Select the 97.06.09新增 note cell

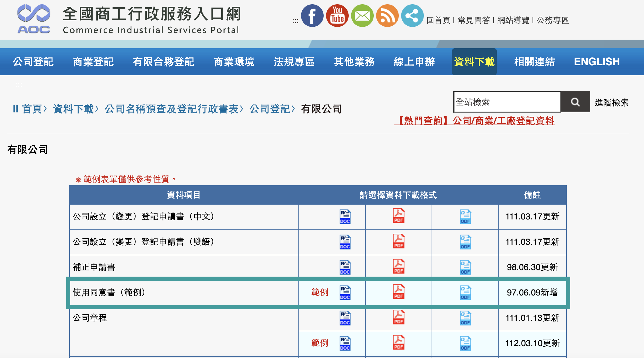532,293
